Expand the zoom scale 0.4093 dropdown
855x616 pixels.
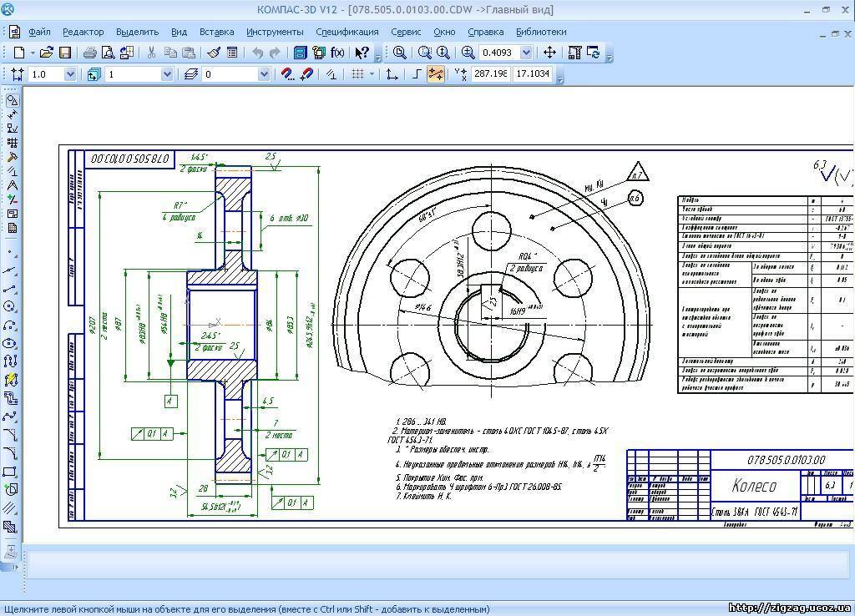coord(526,53)
